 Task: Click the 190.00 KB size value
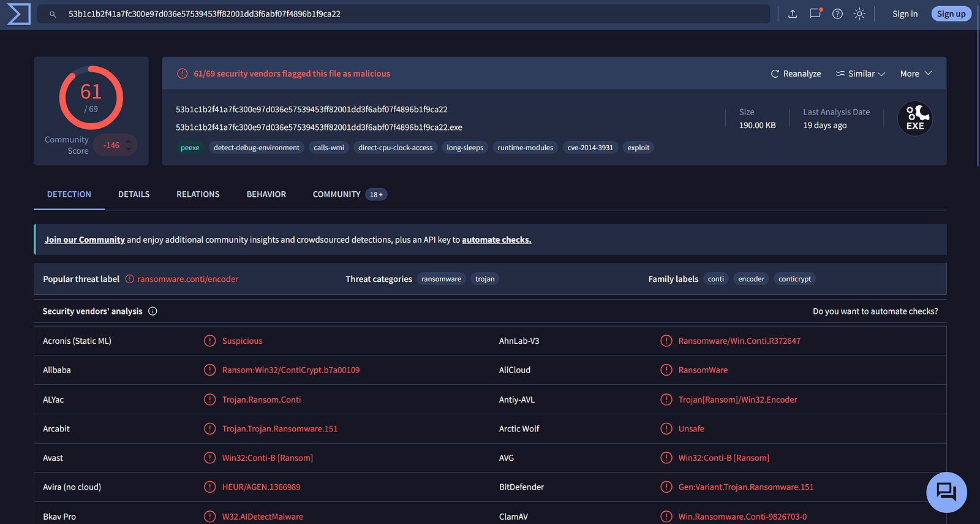coord(758,125)
